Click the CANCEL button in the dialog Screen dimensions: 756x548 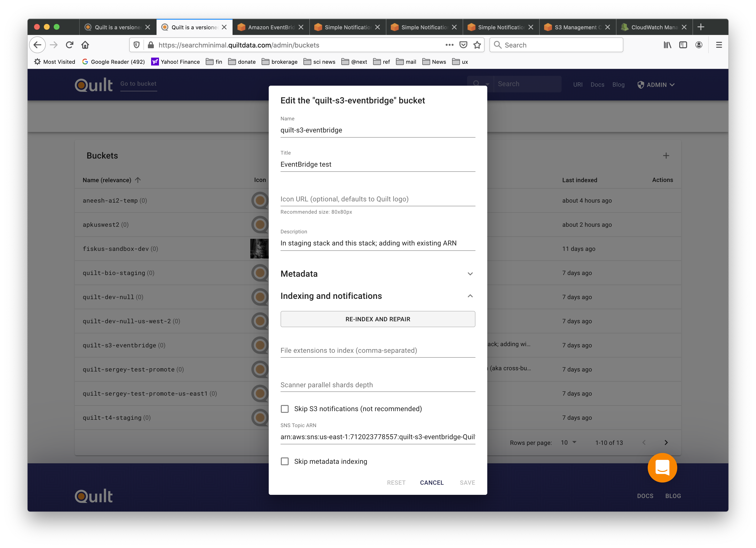pos(432,483)
